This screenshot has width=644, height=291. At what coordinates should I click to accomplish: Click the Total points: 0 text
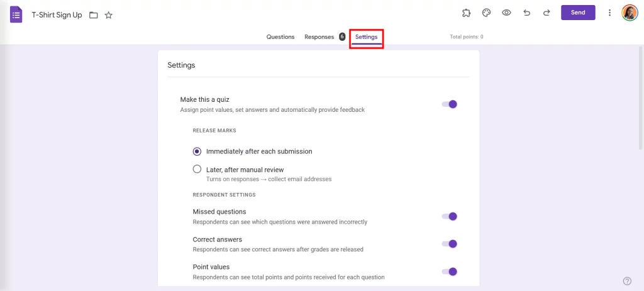tap(467, 37)
